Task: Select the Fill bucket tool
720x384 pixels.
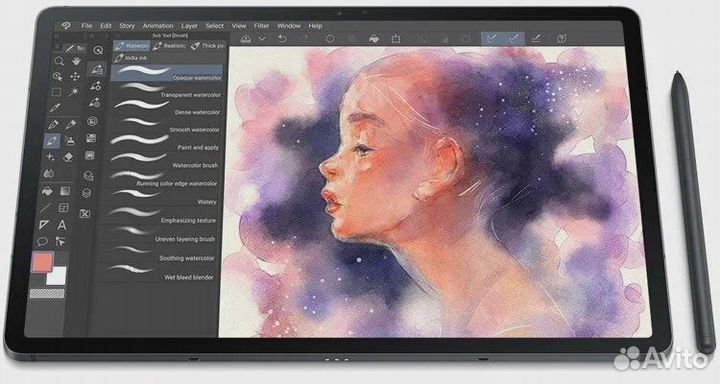Action: click(x=47, y=191)
